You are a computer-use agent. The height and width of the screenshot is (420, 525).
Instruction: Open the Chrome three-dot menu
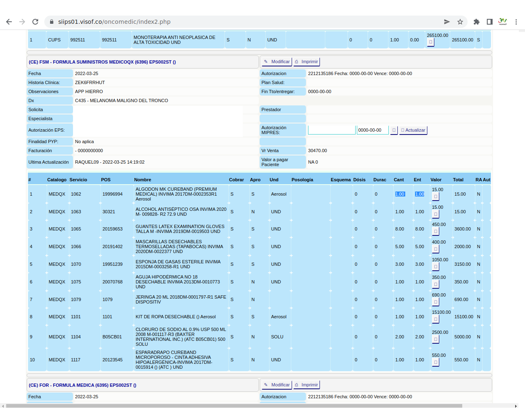(x=516, y=22)
